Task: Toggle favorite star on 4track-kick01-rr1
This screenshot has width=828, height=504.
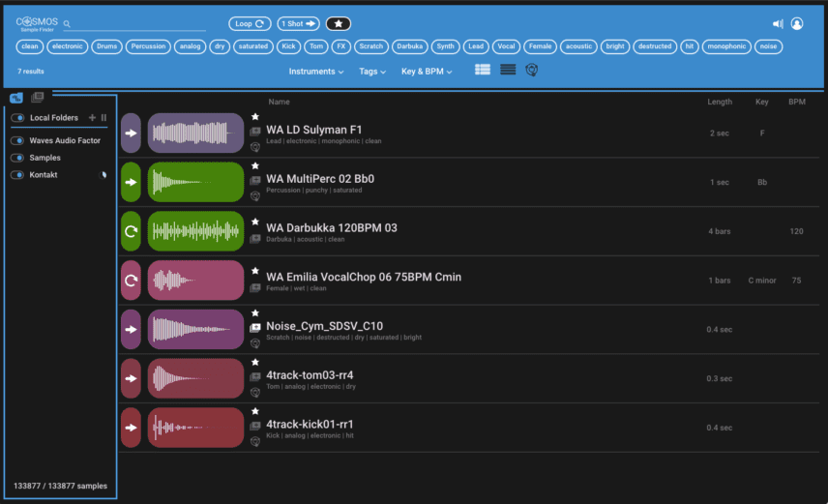Action: click(255, 411)
